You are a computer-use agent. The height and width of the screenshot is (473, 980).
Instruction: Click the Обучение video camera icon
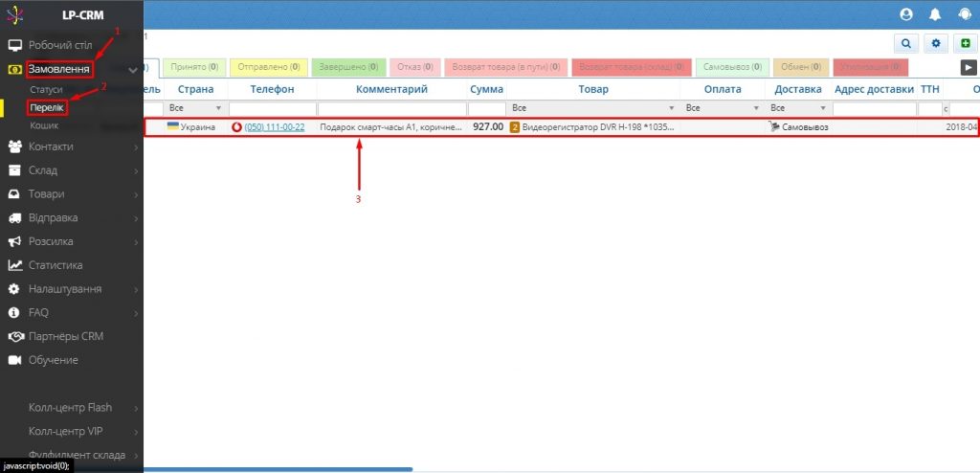click(15, 360)
